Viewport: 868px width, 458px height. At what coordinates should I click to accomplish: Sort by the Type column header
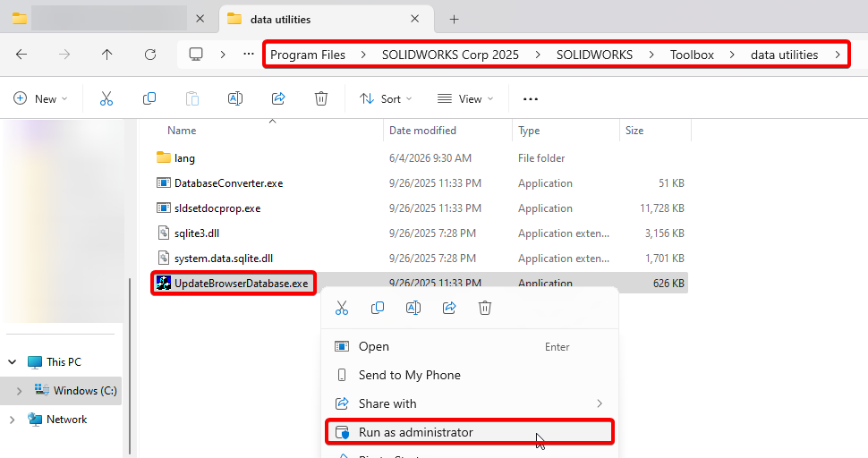click(529, 131)
